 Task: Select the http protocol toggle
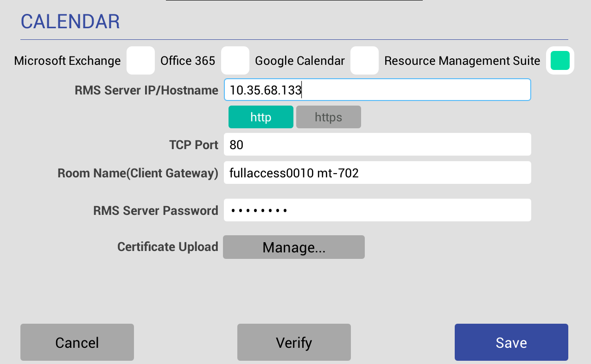point(261,117)
